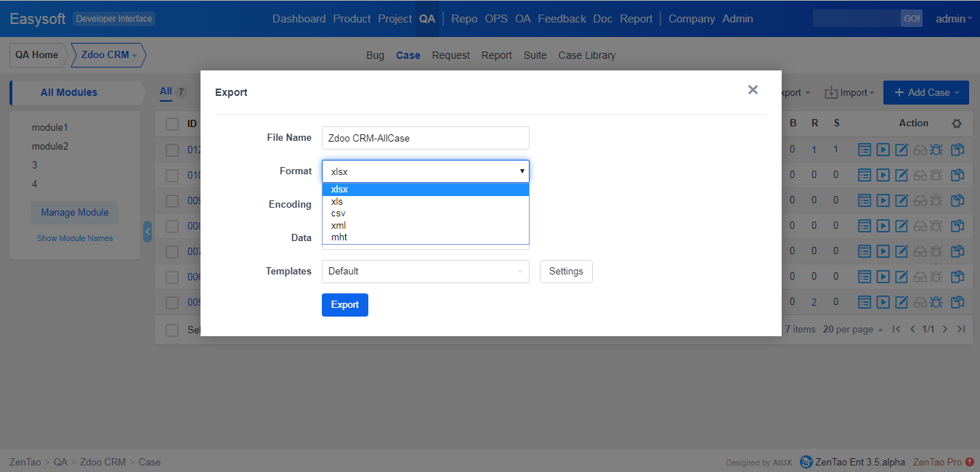Open the Report tab in the main navigation
Image resolution: width=980 pixels, height=472 pixels.
(636, 19)
